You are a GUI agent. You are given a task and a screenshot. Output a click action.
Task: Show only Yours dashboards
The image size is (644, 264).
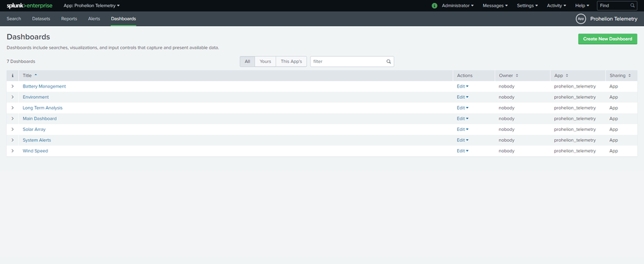click(266, 61)
